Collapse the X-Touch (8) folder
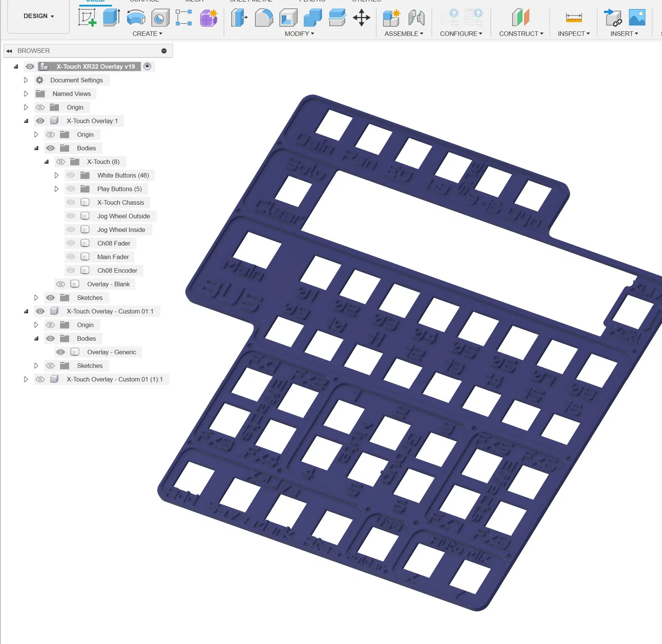Viewport: 662px width, 644px height. [46, 162]
